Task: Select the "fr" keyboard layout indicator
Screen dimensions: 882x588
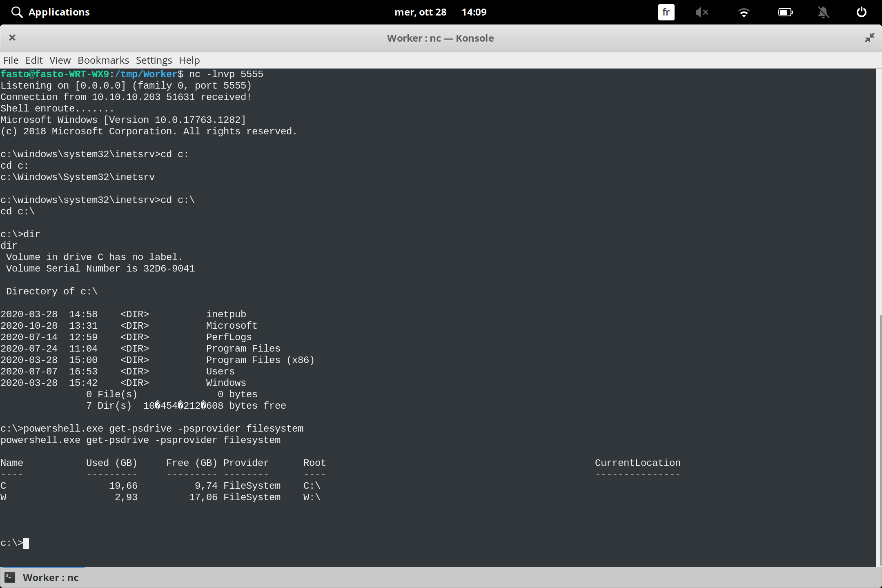Action: 666,12
